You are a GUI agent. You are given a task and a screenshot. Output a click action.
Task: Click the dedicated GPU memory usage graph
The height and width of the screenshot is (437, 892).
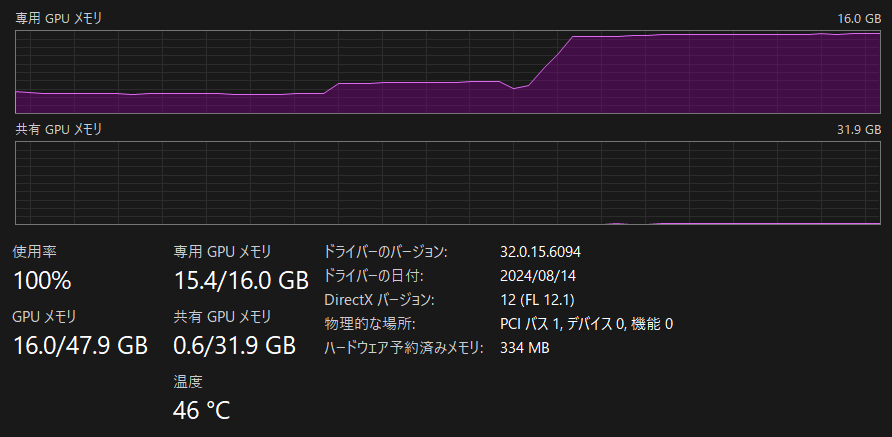(x=448, y=71)
